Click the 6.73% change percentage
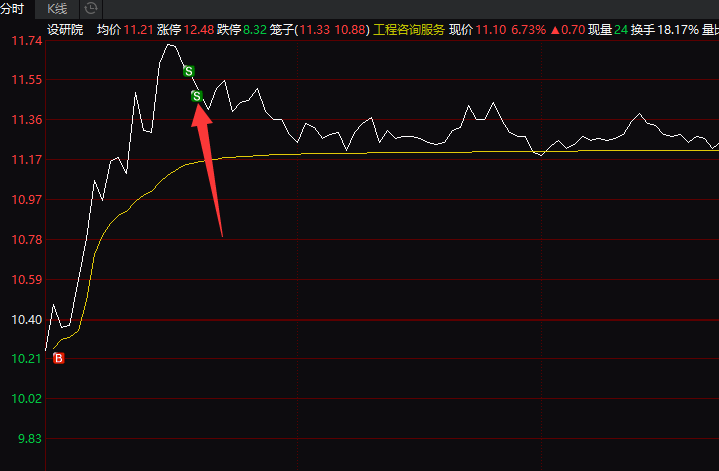Image resolution: width=719 pixels, height=471 pixels. pos(528,30)
